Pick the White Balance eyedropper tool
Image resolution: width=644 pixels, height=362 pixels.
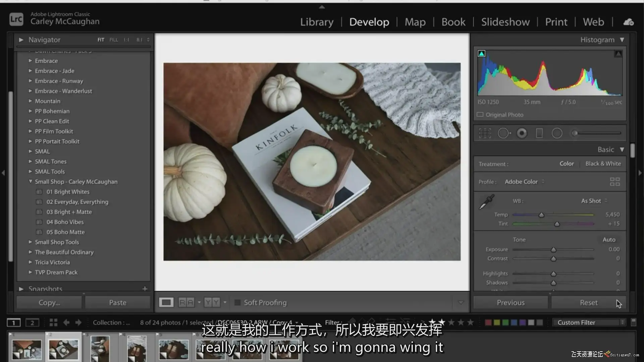[486, 202]
